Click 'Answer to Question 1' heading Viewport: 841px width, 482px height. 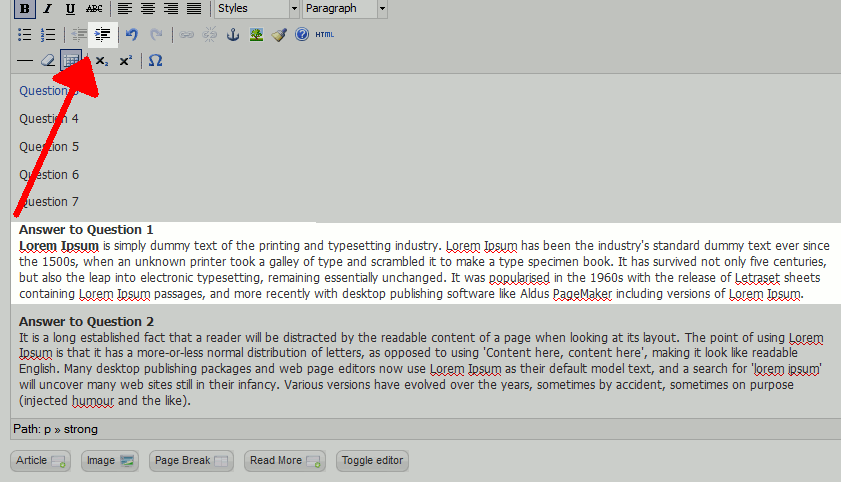[86, 229]
